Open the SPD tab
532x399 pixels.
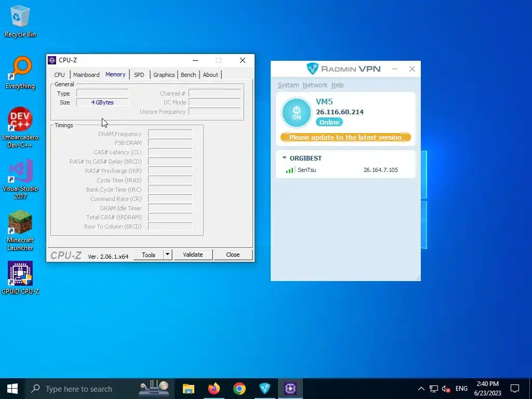click(139, 75)
